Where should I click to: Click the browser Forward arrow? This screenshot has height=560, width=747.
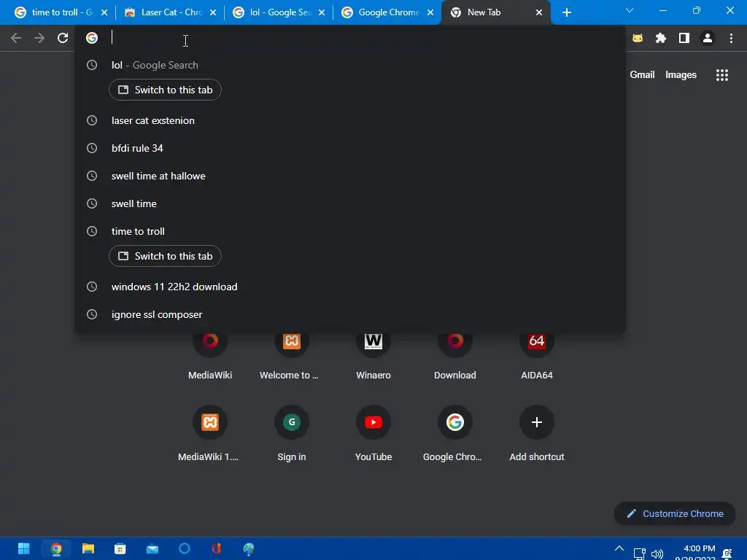coord(39,38)
